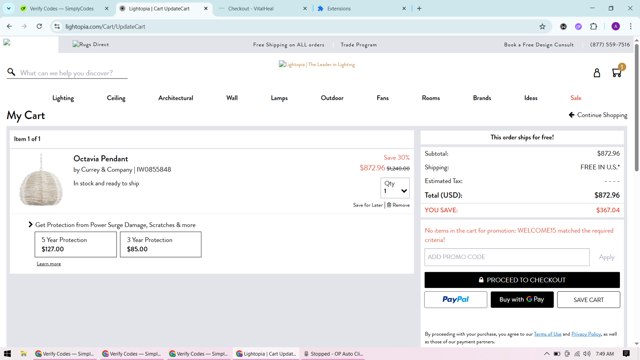The height and width of the screenshot is (360, 640).
Task: Open Chrome three-dot menu
Action: click(x=630, y=27)
